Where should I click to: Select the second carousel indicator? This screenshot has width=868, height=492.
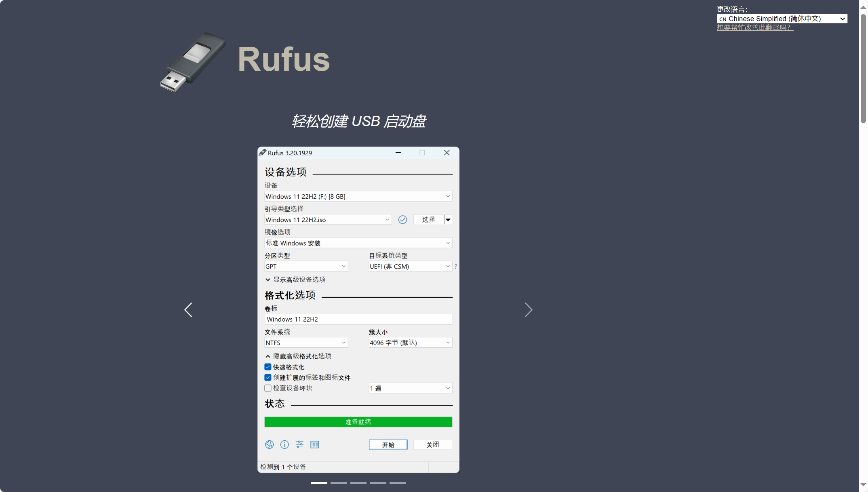339,483
